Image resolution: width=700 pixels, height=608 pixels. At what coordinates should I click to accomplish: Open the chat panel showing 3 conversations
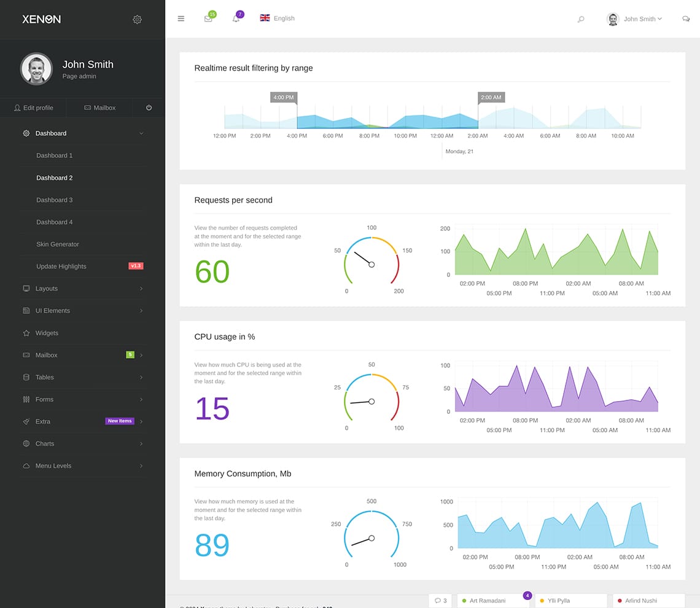(x=440, y=601)
